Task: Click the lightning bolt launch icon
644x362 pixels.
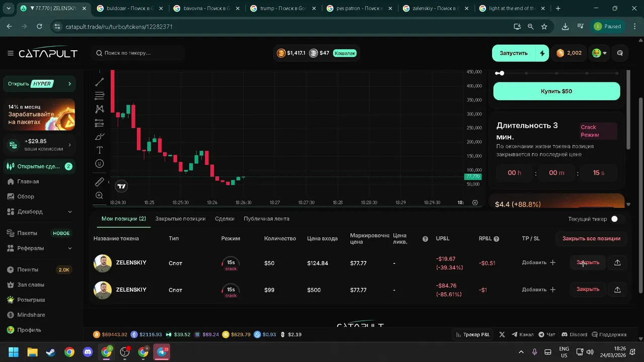Action: [542, 53]
